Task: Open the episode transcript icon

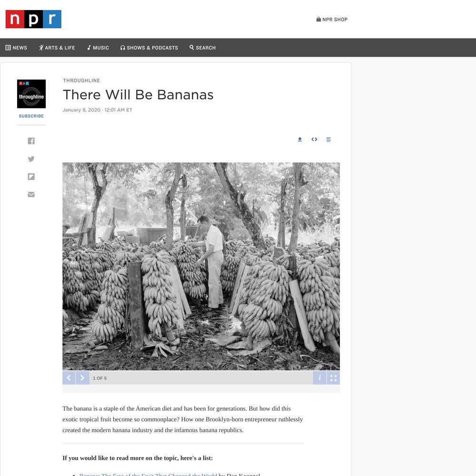Action: click(328, 139)
